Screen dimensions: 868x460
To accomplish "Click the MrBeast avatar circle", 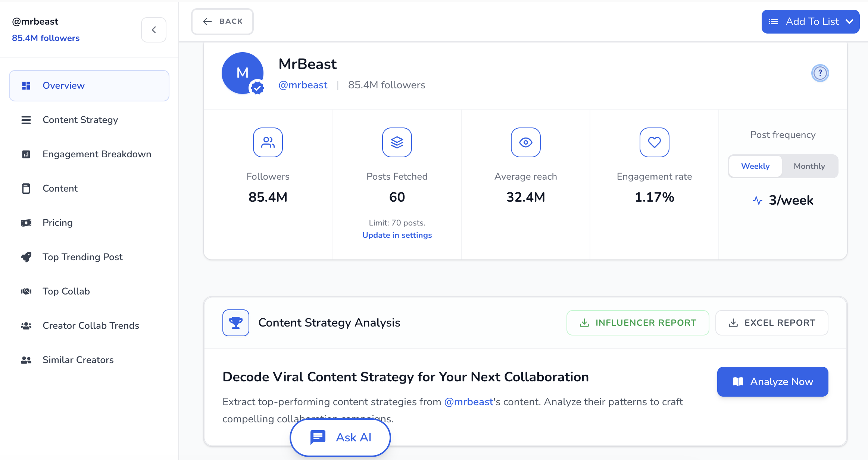I will (x=243, y=73).
